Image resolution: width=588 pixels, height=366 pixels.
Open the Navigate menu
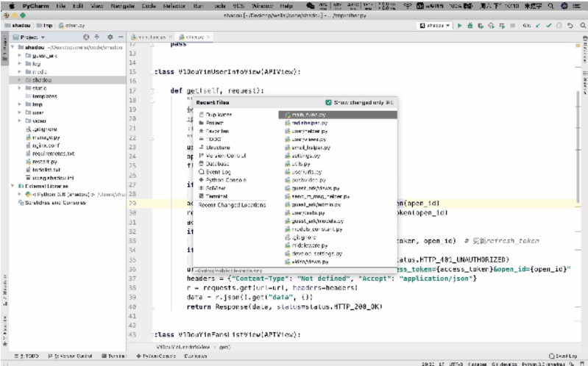point(123,6)
